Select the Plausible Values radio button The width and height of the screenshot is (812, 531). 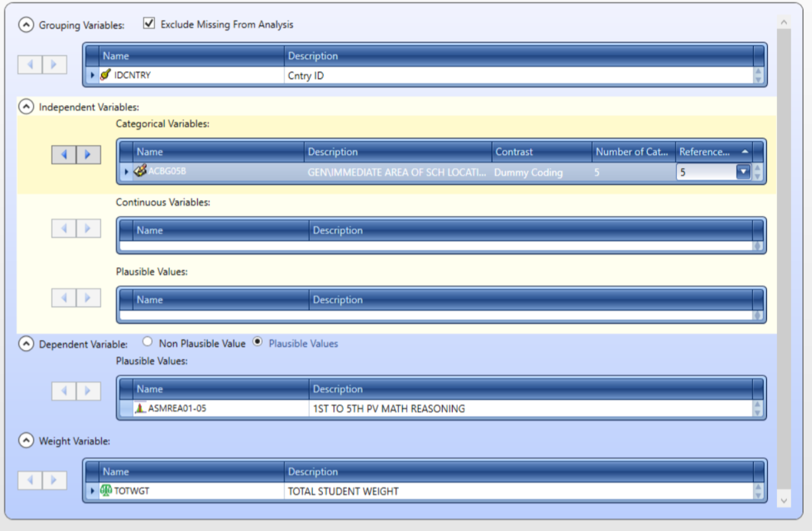[x=258, y=343]
